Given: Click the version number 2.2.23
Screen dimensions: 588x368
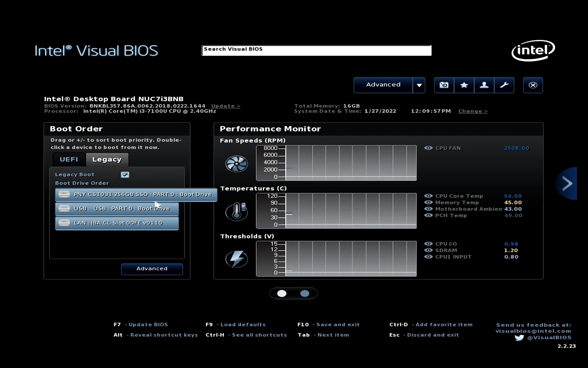Looking at the screenshot, I should click(567, 346).
